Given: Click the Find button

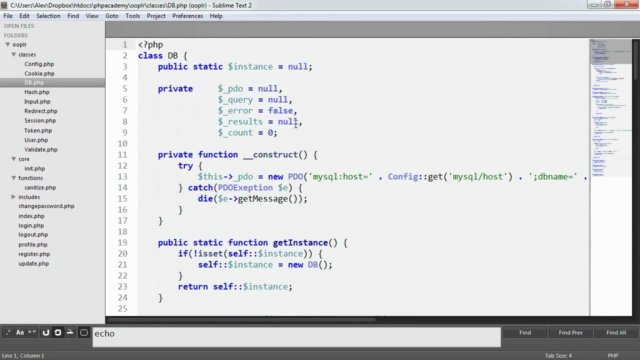Looking at the screenshot, I should [x=525, y=333].
